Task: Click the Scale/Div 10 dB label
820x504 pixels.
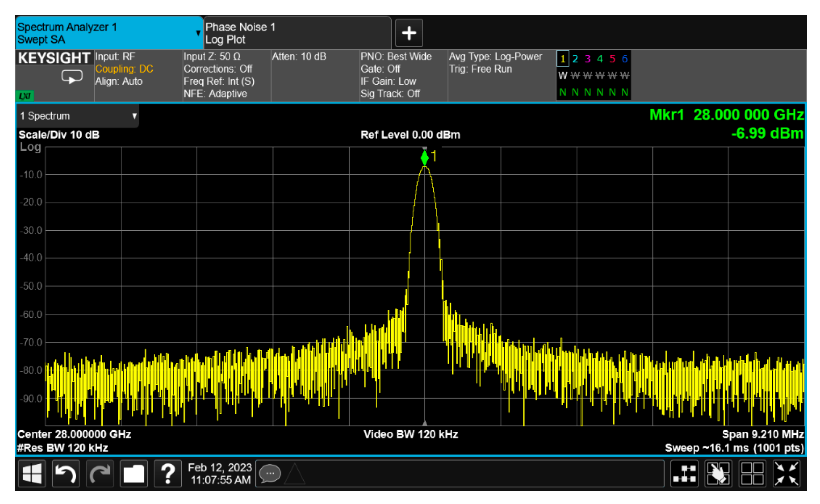Action: [x=59, y=135]
